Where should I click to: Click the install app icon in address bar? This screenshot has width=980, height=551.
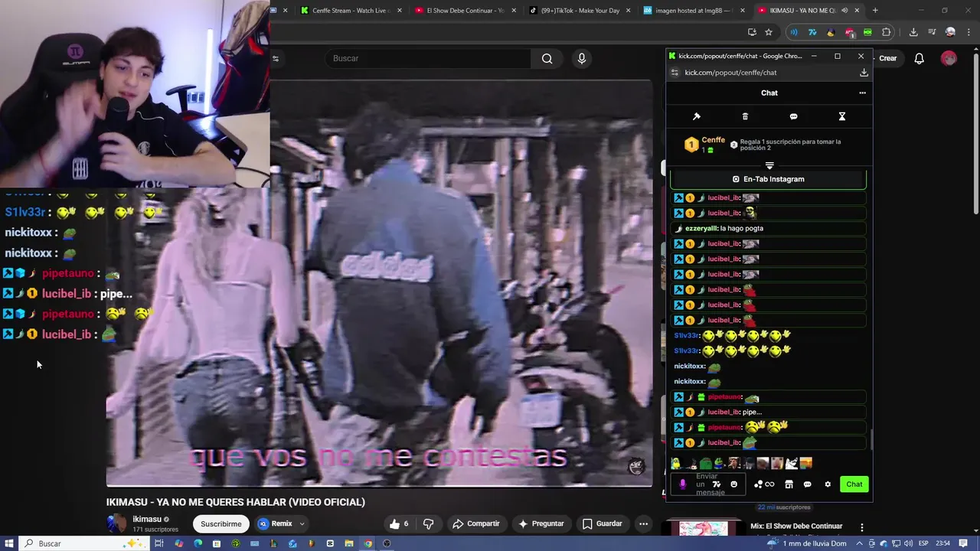752,32
